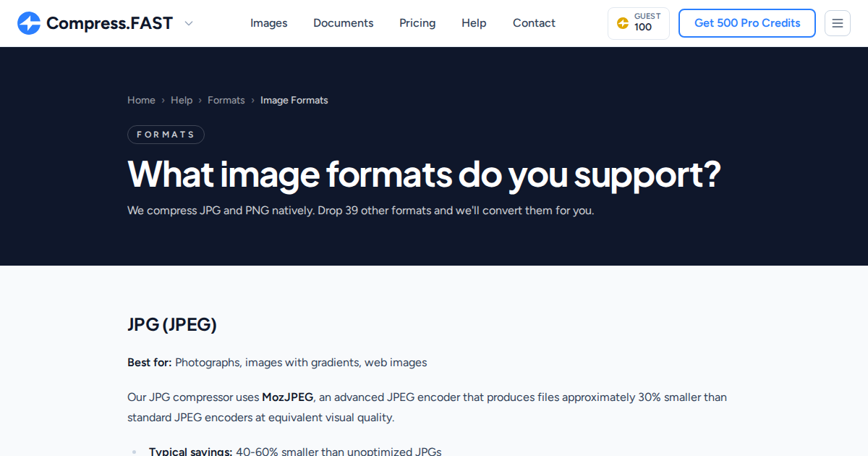This screenshot has height=456, width=868.
Task: Click the Compress.FAST brand name
Action: coord(109,23)
